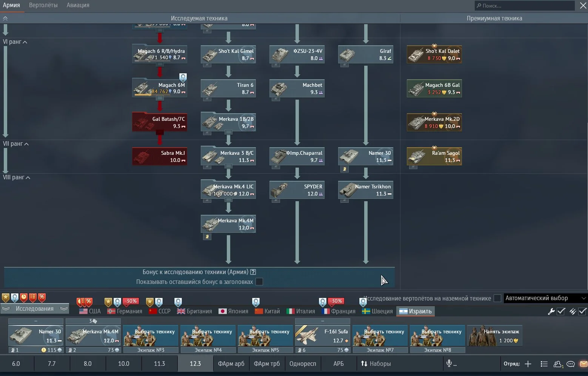Click the plus icon next to Отряд
This screenshot has height=376, width=588.
tap(528, 364)
